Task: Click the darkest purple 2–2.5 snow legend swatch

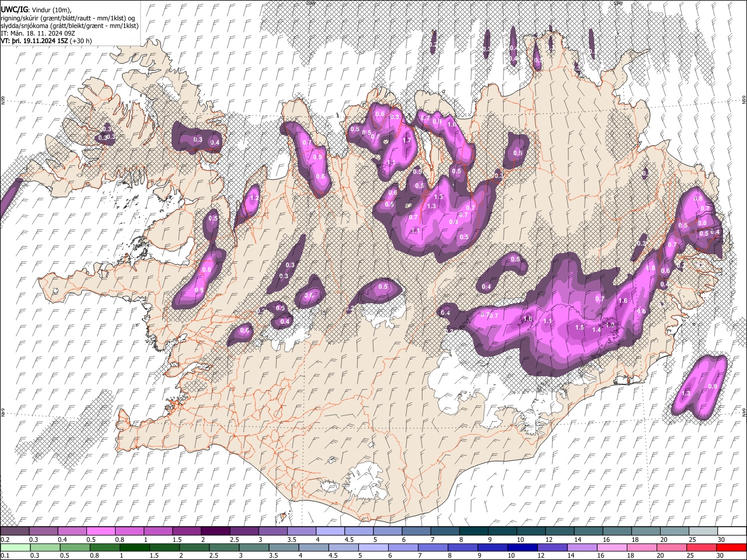Action: pos(215,531)
